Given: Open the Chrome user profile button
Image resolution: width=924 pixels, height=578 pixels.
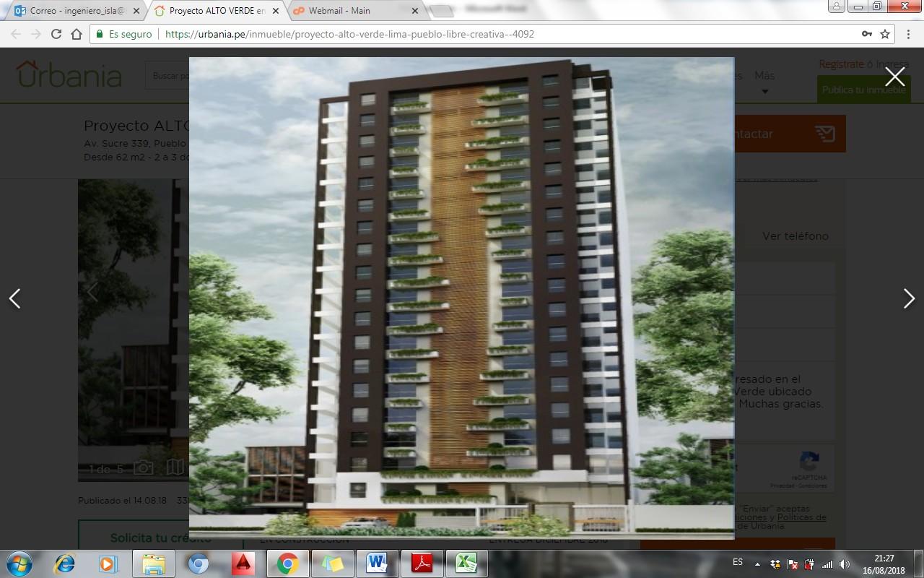Looking at the screenshot, I should tap(837, 7).
